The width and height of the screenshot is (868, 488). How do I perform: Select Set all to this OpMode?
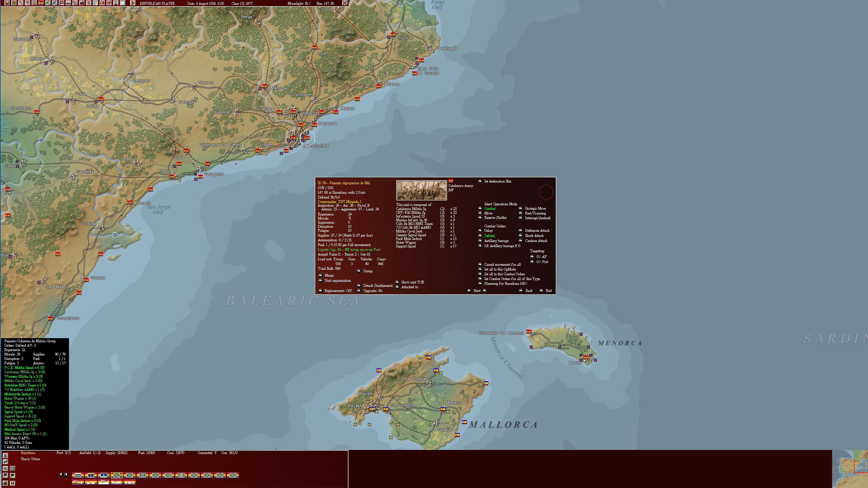[x=480, y=269]
